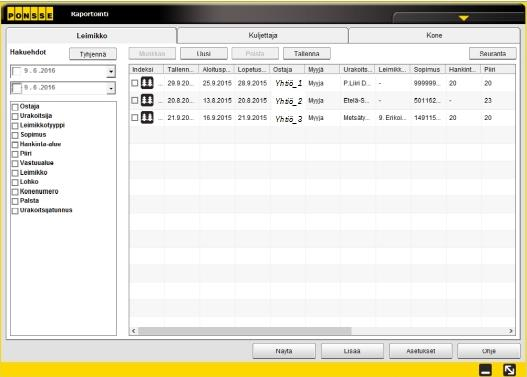Tick the Konenumero filter checkbox

click(15, 192)
